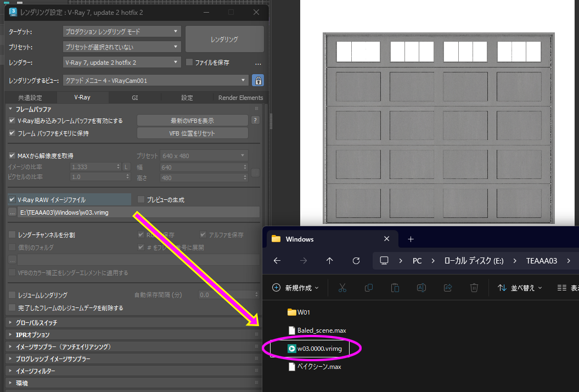Click the lock icon beside the view dropdown

tap(257, 80)
